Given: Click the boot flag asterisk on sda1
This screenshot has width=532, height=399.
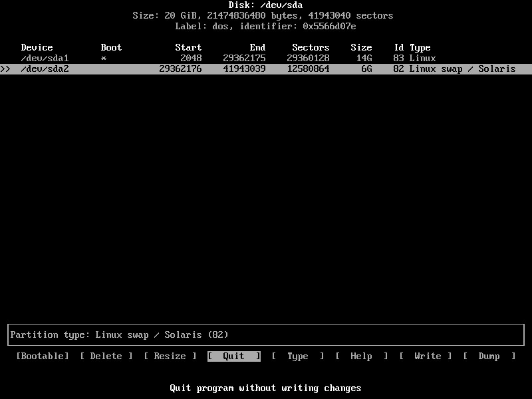Looking at the screenshot, I should [x=104, y=59].
